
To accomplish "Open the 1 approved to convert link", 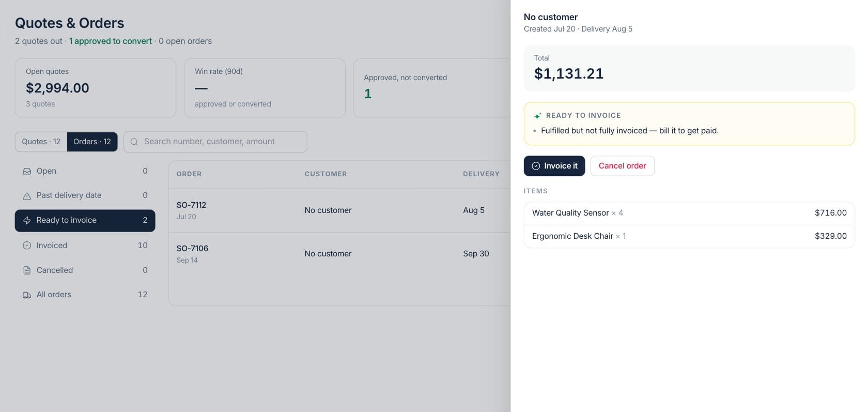I will [111, 41].
